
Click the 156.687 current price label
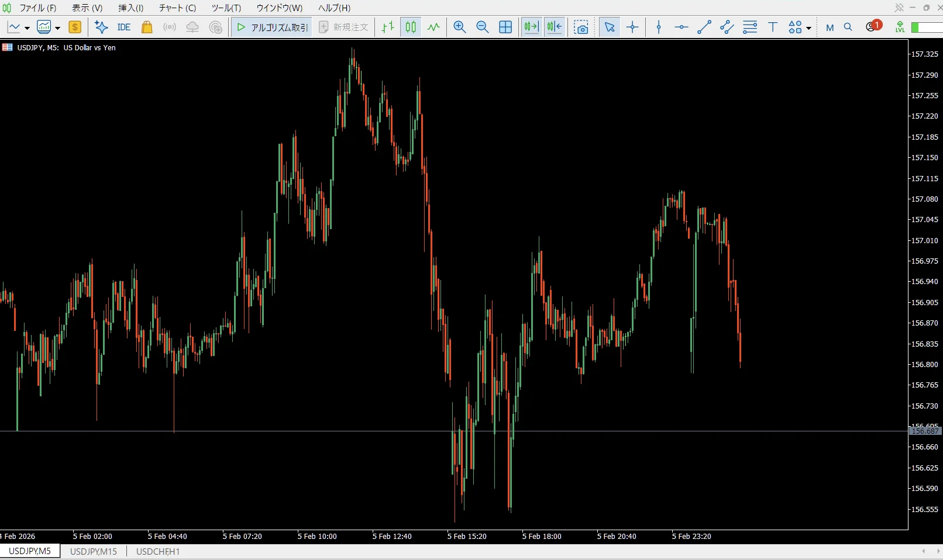[x=925, y=431]
